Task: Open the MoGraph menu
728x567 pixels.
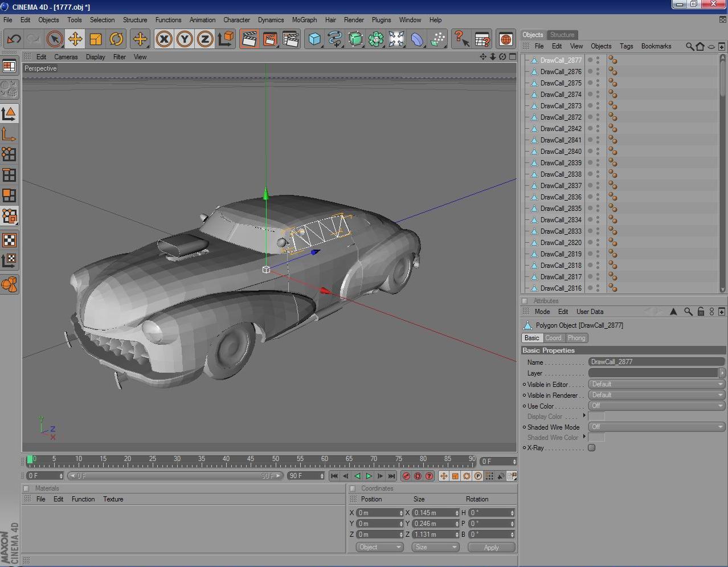Action: point(304,20)
